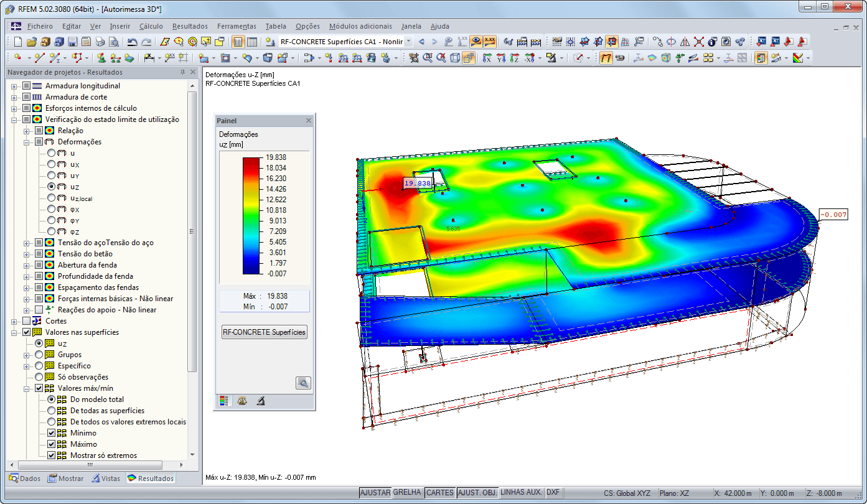
Task: Open the Resultados menu
Action: tap(190, 26)
